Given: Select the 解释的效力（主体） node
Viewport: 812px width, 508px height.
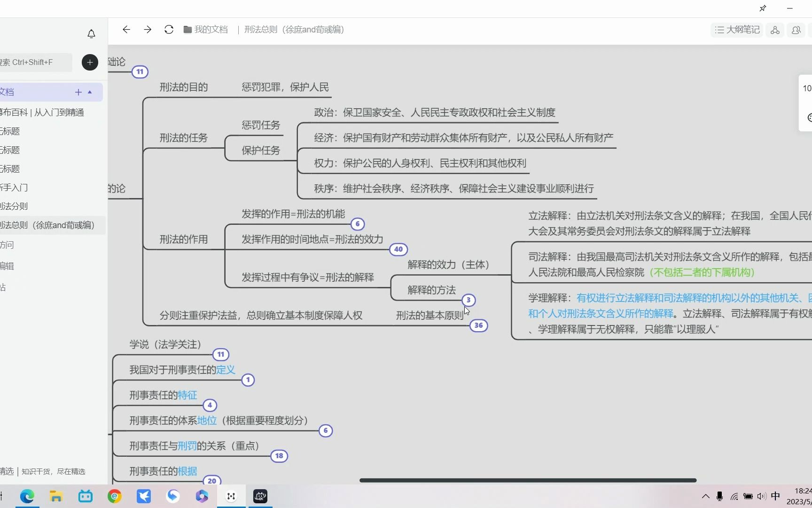Looking at the screenshot, I should [448, 265].
